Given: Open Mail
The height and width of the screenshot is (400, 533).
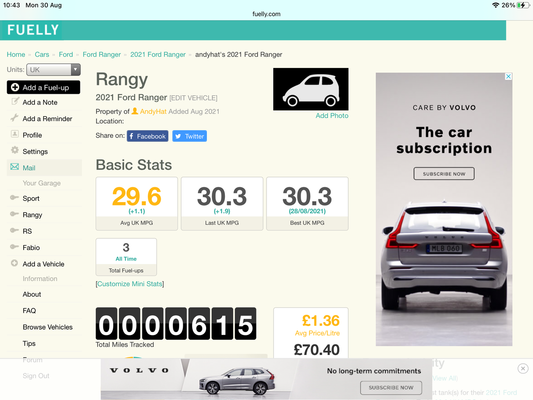Looking at the screenshot, I should tap(29, 168).
